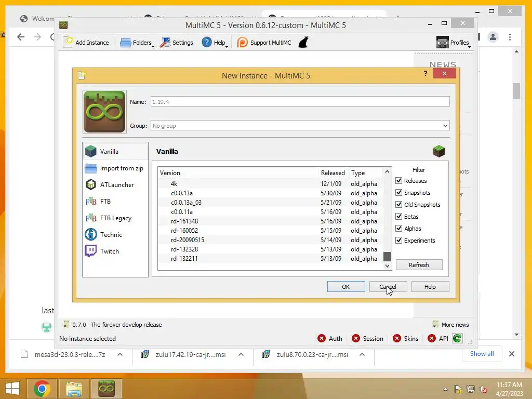Select ATLauncher in the sidebar
The width and height of the screenshot is (532, 399).
tap(115, 184)
